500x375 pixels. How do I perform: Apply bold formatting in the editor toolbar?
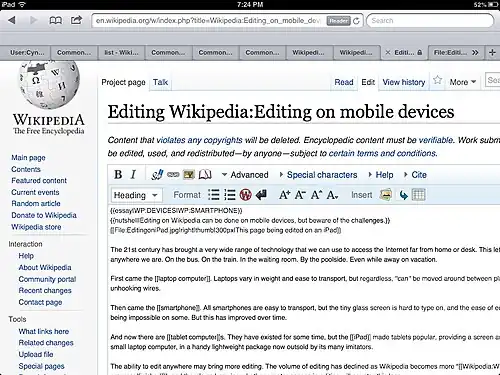point(118,174)
